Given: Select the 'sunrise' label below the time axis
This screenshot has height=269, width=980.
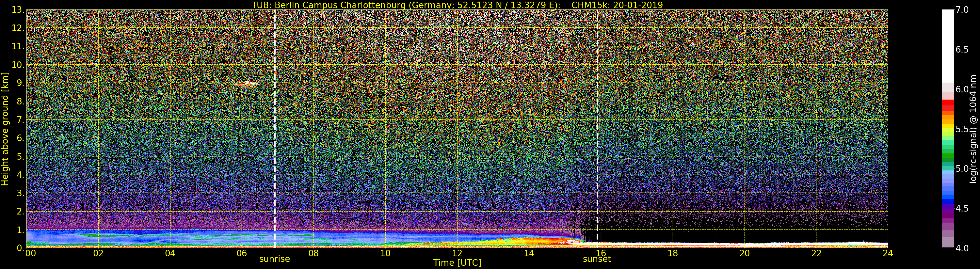Looking at the screenshot, I should point(275,259).
